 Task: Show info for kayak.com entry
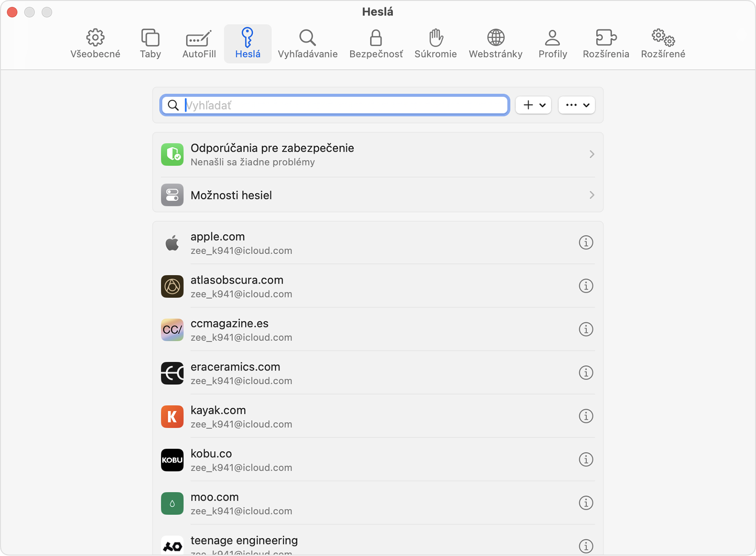coord(586,416)
